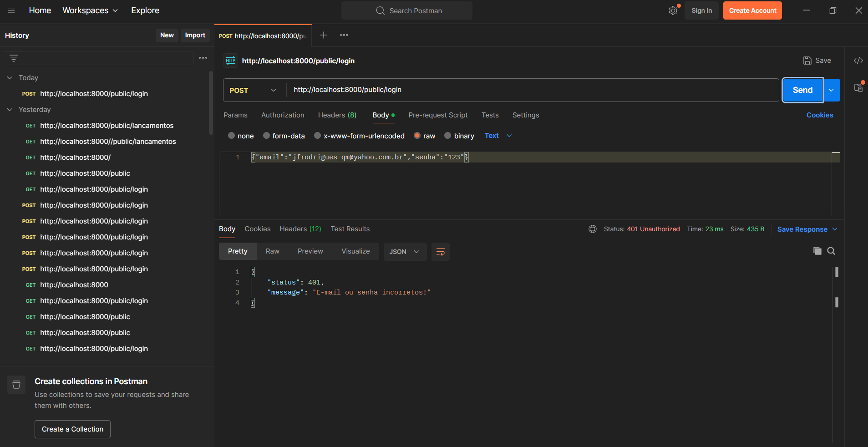Open the Send options dropdown arrow

tap(832, 90)
